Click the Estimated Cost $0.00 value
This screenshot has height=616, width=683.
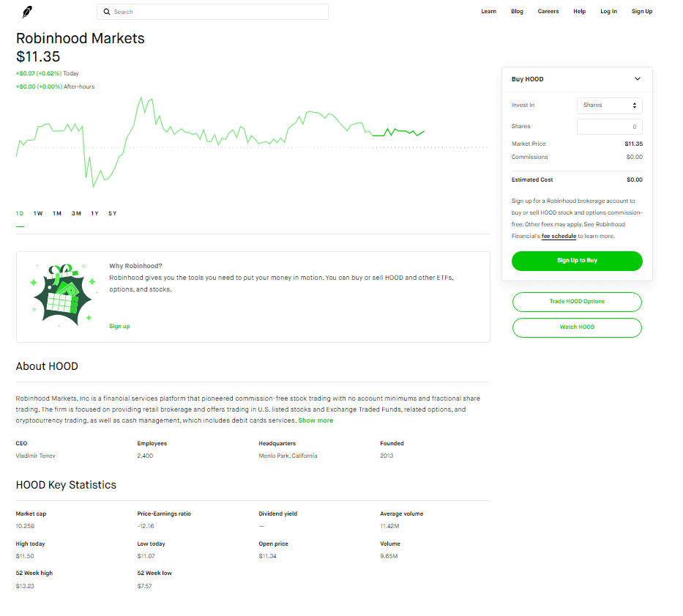(x=634, y=179)
